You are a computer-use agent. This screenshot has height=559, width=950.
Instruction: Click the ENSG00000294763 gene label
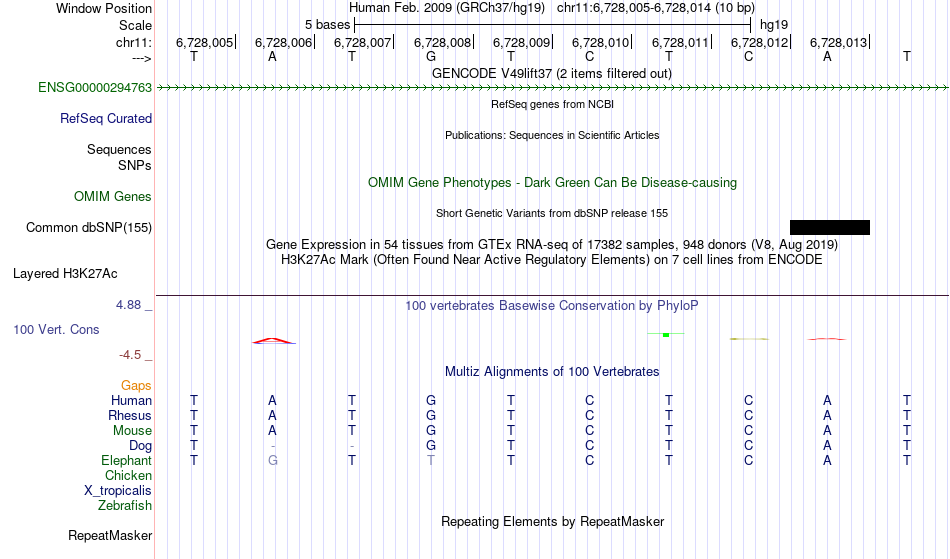click(x=95, y=88)
